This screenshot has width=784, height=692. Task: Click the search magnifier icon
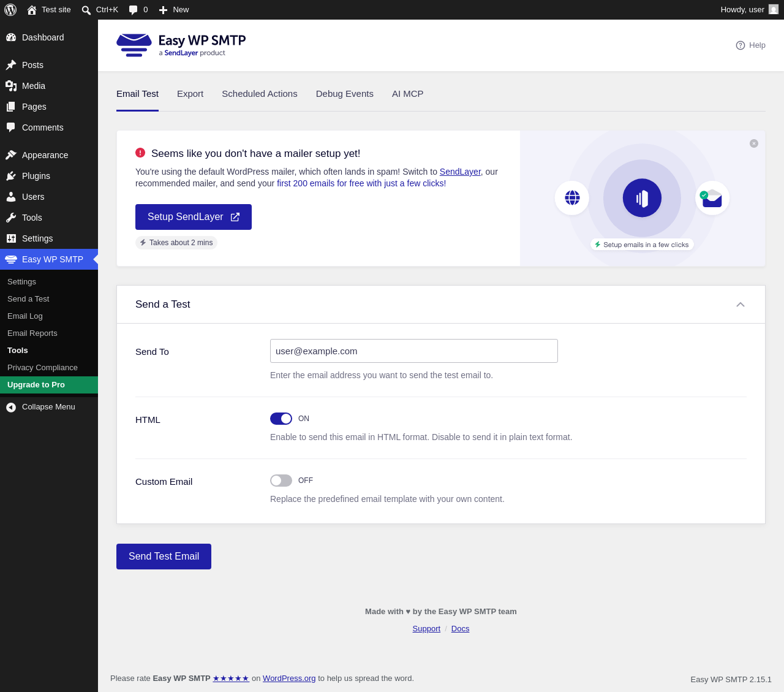[86, 10]
